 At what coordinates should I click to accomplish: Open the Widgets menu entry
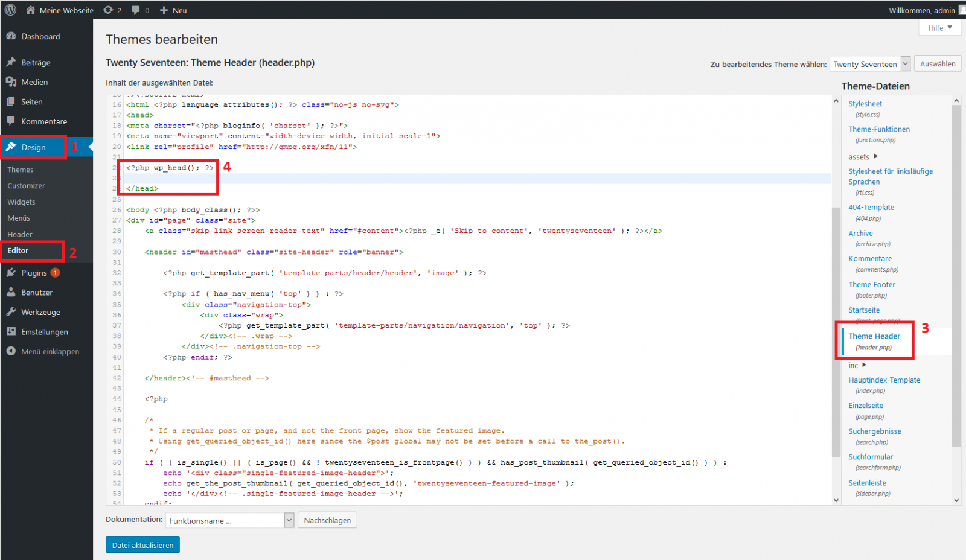pos(21,202)
